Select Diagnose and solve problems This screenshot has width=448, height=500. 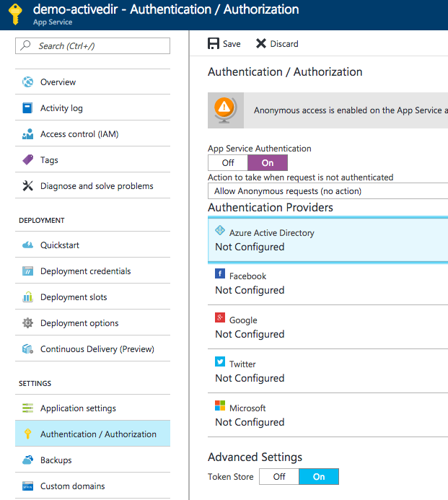pyautogui.click(x=92, y=185)
